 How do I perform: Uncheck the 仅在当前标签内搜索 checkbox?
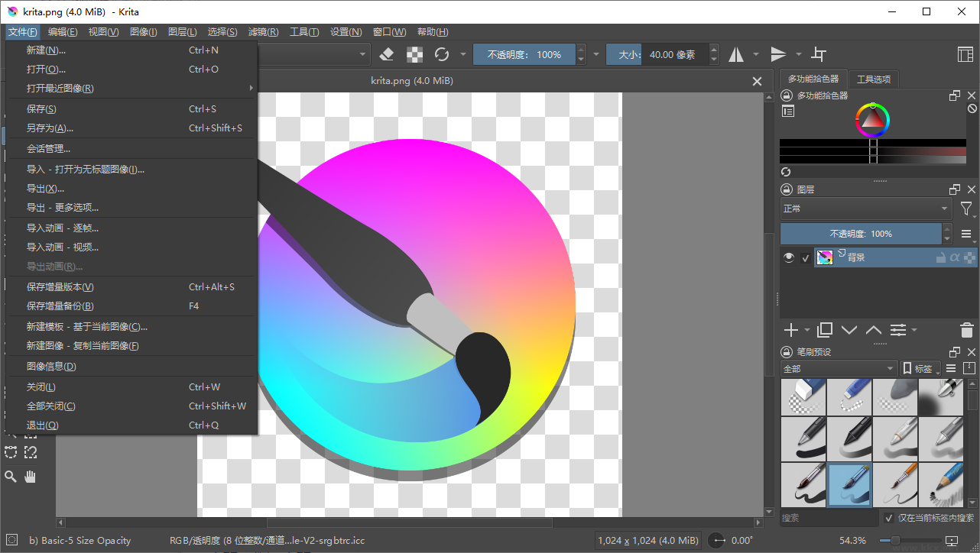888,518
